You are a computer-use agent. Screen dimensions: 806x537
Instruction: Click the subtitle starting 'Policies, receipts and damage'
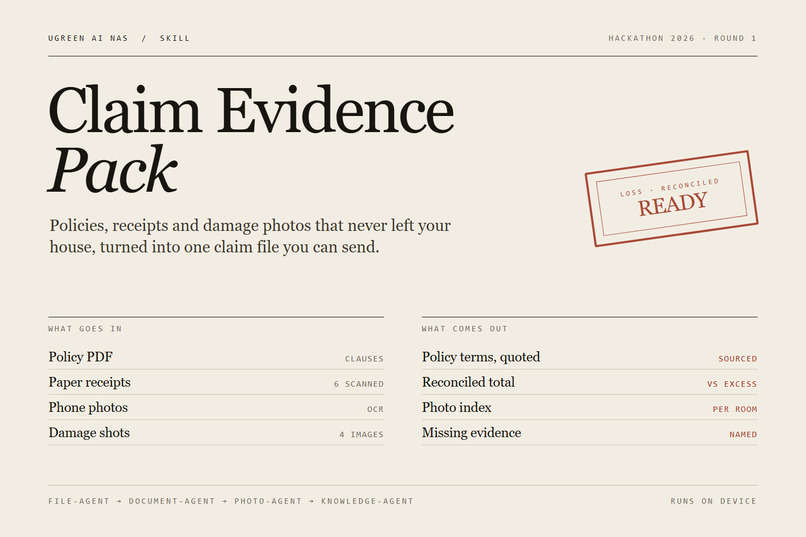point(250,236)
